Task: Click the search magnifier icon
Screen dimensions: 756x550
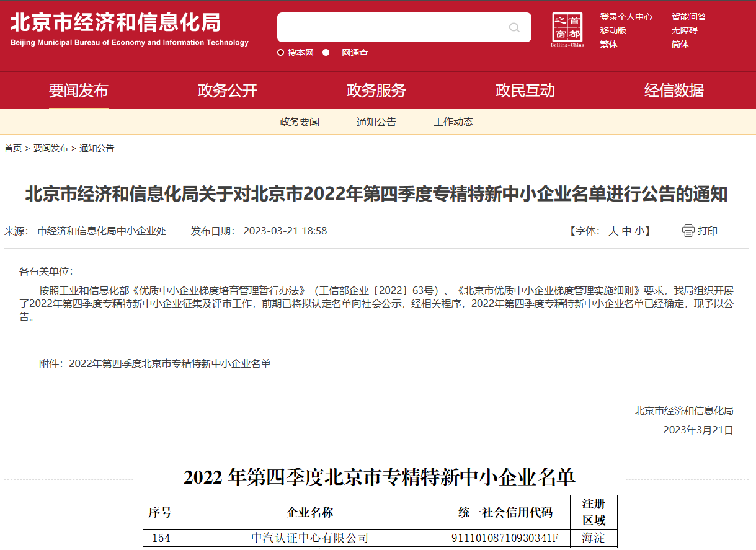Action: (x=514, y=27)
